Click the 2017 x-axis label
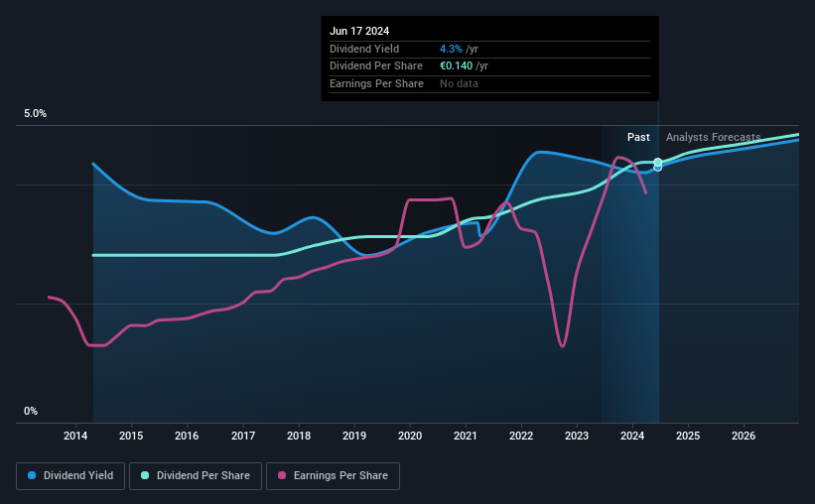The image size is (815, 504). pyautogui.click(x=243, y=436)
